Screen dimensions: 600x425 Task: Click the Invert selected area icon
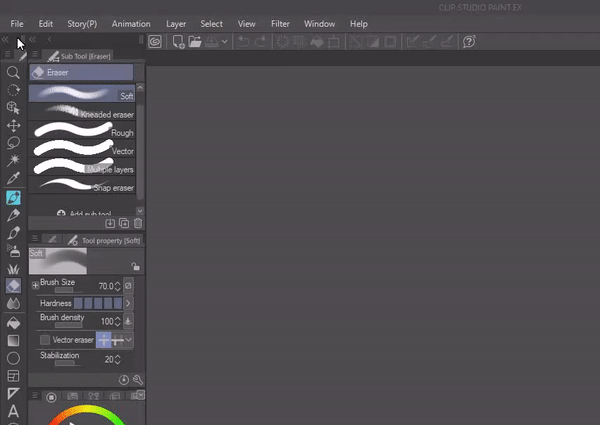click(x=373, y=41)
